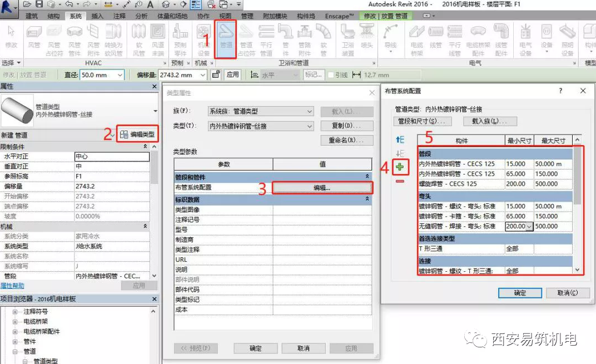Click the 水平对正 value field 中心
The height and width of the screenshot is (364, 596).
click(x=112, y=157)
